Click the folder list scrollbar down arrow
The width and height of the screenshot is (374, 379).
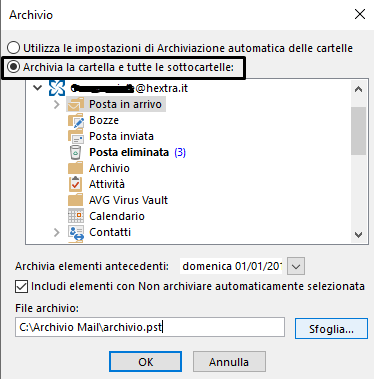click(359, 235)
